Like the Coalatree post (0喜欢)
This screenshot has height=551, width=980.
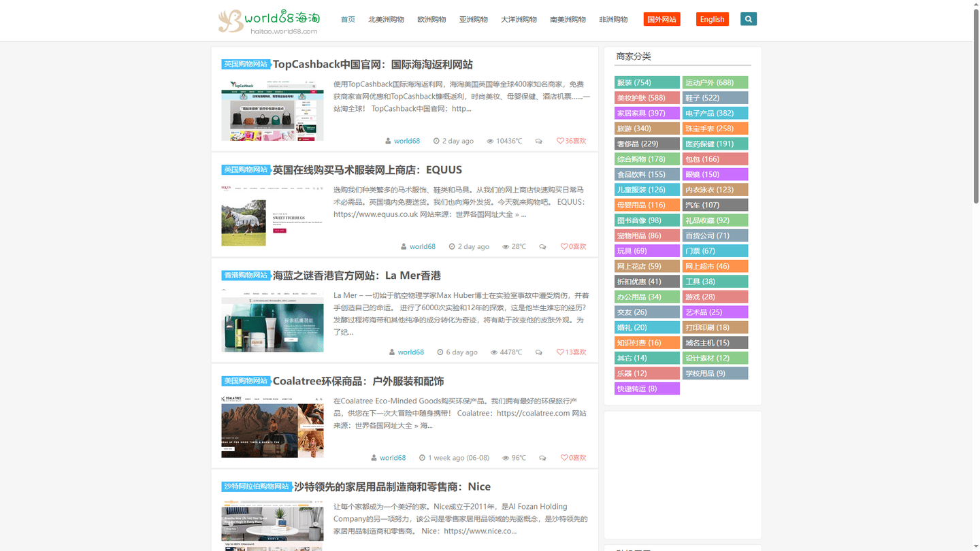click(573, 457)
